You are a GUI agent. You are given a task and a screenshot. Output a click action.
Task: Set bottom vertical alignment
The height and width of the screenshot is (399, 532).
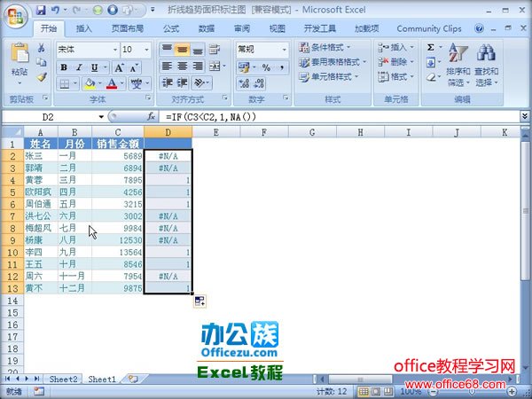(x=198, y=50)
